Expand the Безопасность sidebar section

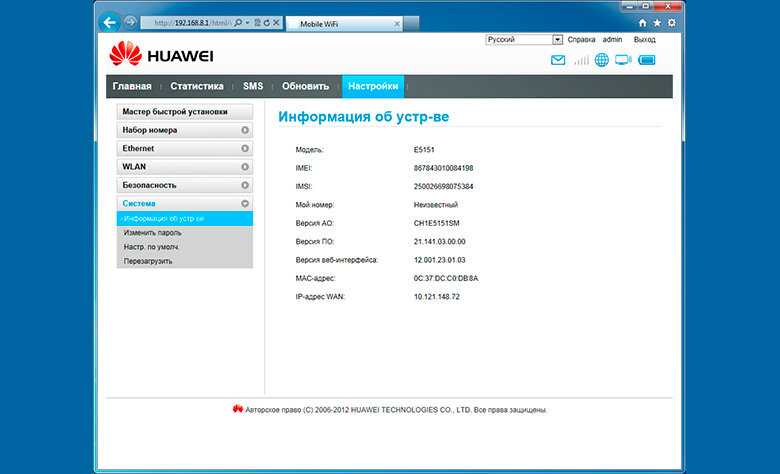pos(185,185)
